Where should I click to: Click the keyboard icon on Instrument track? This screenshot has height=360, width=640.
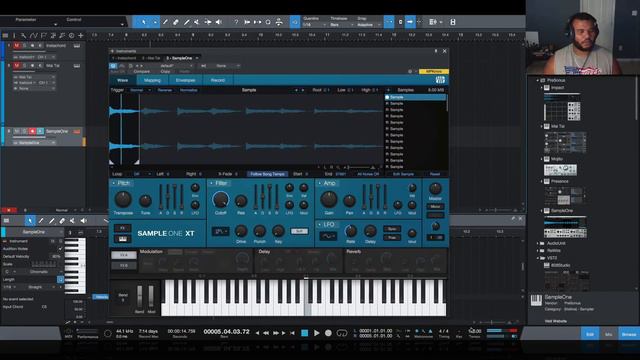pyautogui.click(x=77, y=46)
